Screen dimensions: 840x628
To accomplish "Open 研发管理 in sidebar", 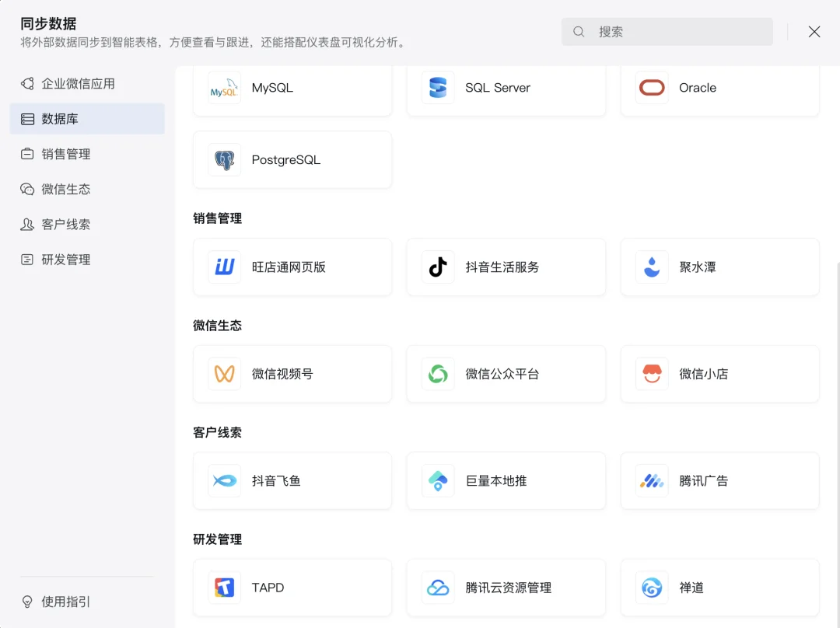I will (x=87, y=260).
